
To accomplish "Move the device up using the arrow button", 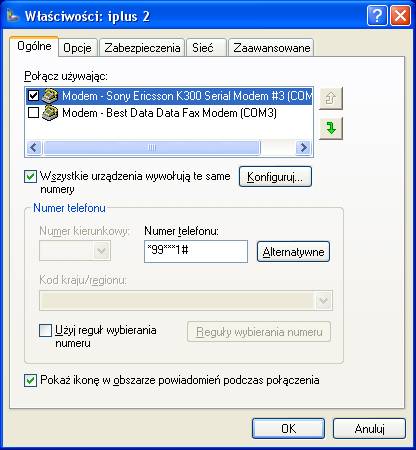I will pyautogui.click(x=331, y=98).
